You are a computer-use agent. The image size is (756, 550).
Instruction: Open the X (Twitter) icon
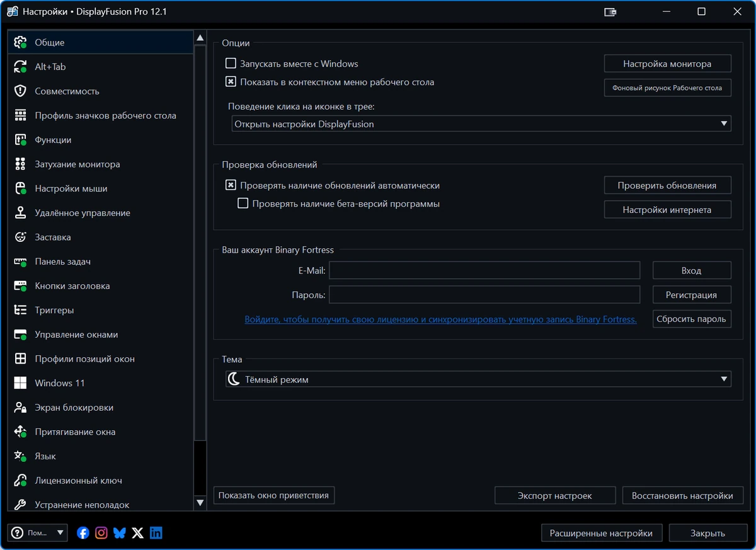138,533
